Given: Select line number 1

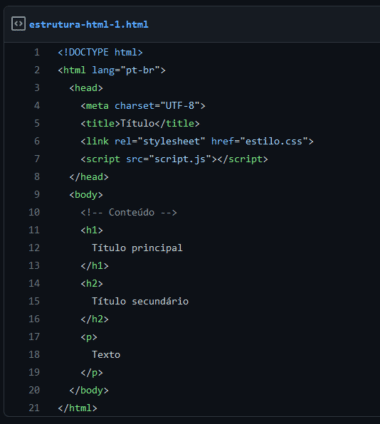Looking at the screenshot, I should pyautogui.click(x=37, y=52).
